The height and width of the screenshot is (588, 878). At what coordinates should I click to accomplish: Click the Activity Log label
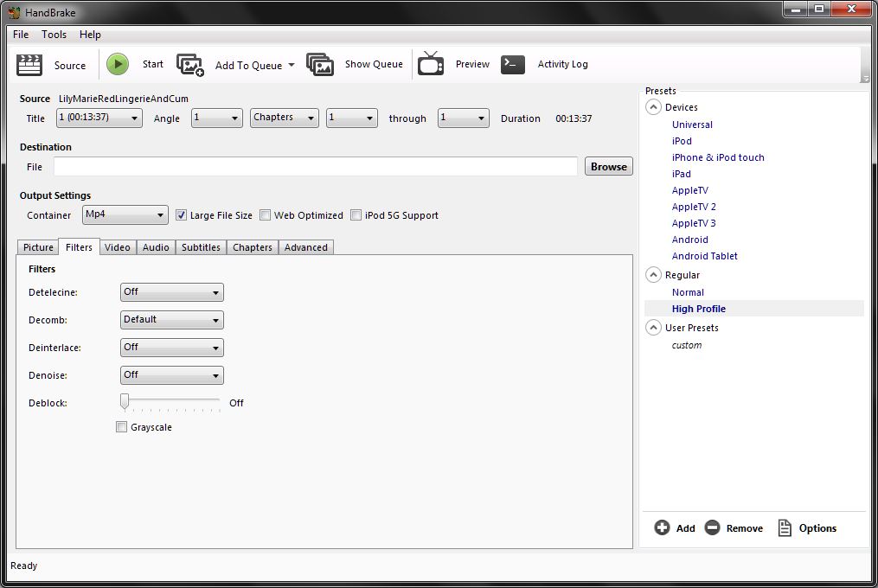click(x=563, y=64)
